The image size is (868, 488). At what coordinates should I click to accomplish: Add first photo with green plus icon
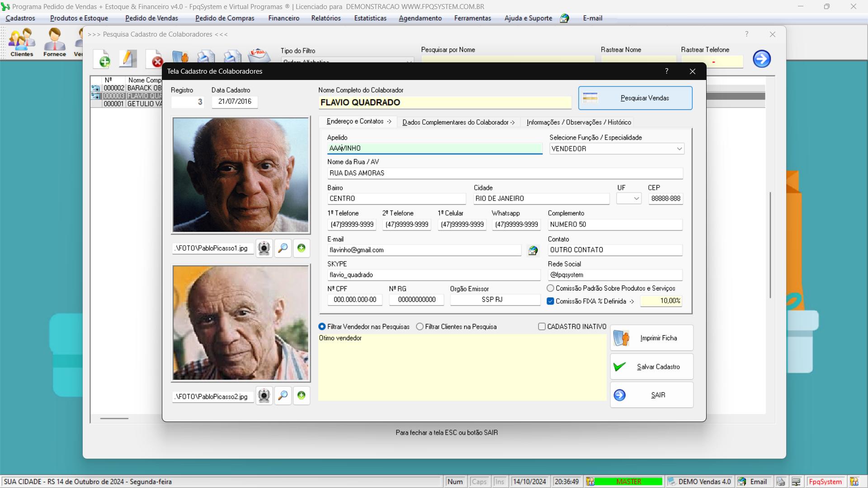302,248
